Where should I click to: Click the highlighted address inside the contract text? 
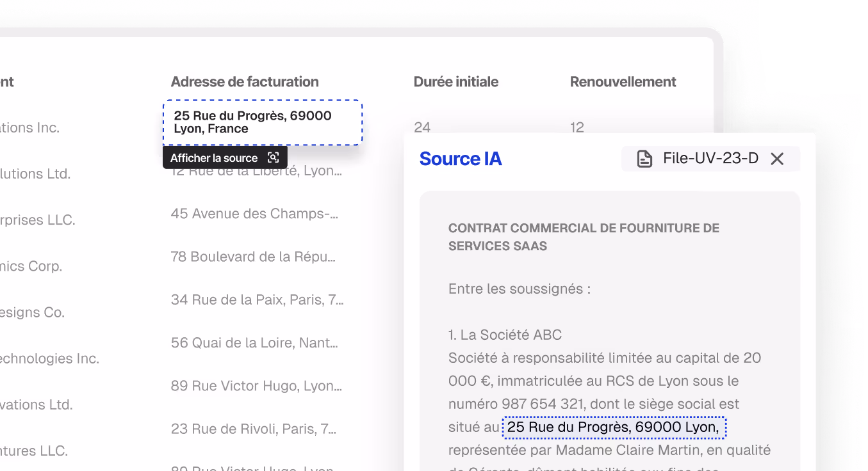pos(613,427)
